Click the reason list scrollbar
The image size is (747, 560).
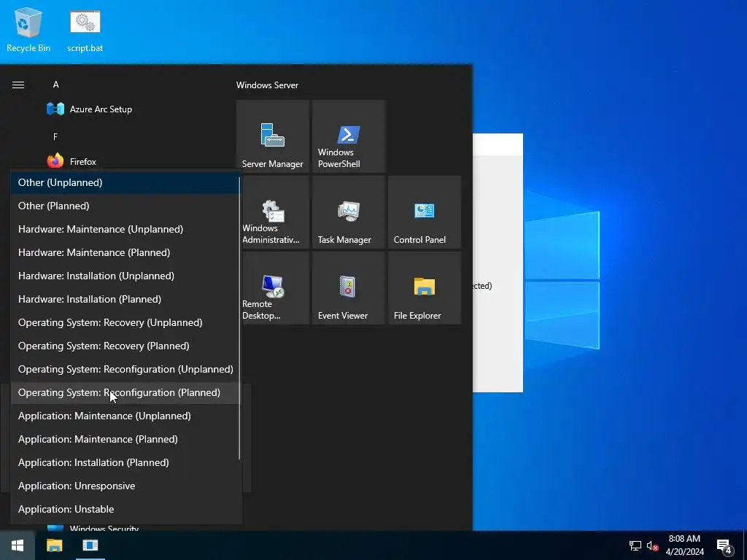(239, 318)
